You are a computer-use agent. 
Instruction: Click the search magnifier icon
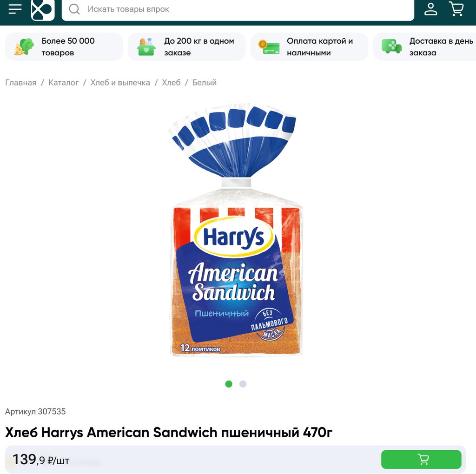click(74, 9)
